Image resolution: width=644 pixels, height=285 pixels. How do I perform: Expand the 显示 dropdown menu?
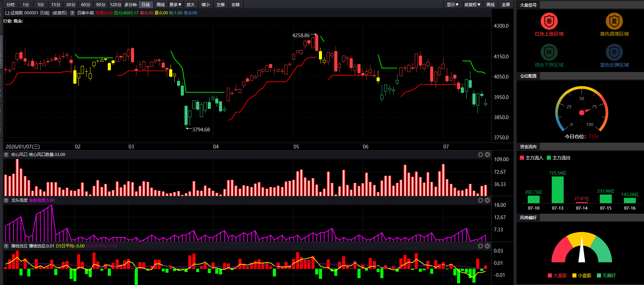pos(453,4)
